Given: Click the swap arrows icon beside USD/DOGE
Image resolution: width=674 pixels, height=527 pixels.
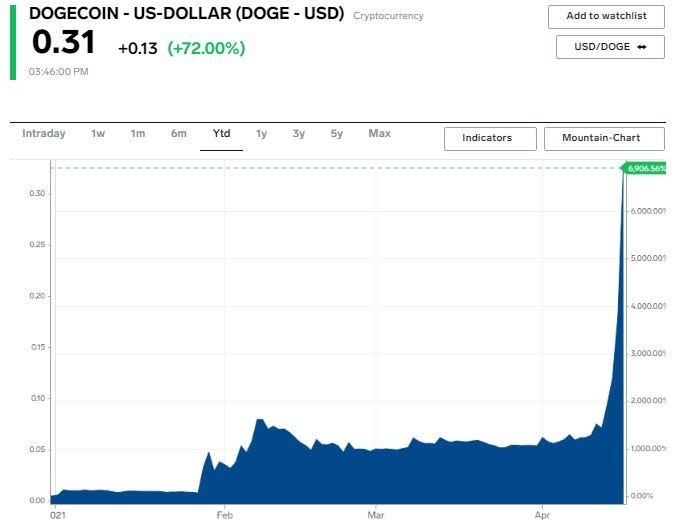Looking at the screenshot, I should tap(641, 47).
